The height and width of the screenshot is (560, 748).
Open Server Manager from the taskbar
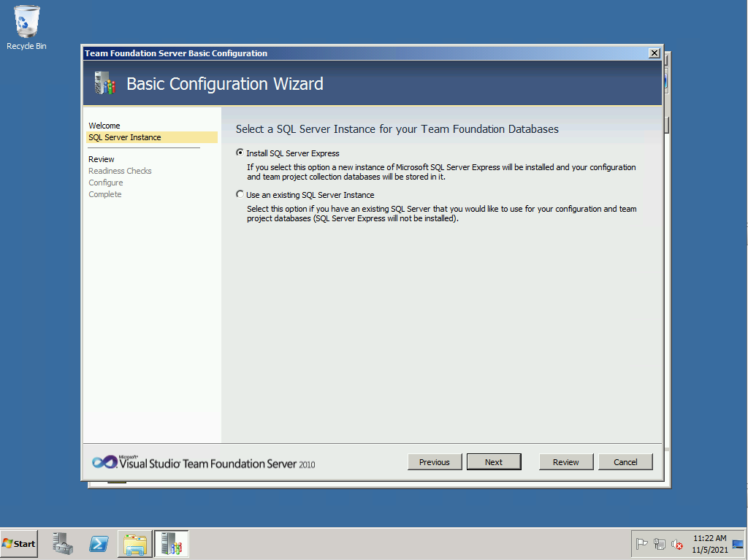click(x=63, y=544)
